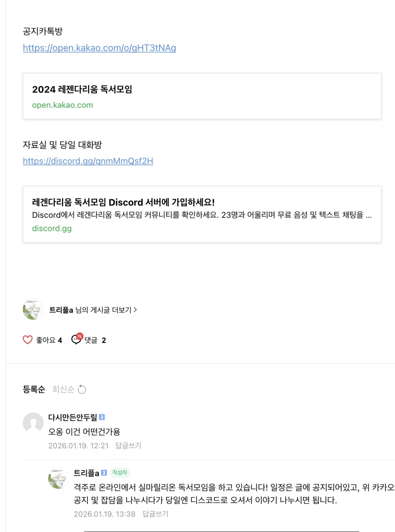Viewport: 395px width, 532px height.
Task: Sort comments by 등록순
Action: [34, 389]
